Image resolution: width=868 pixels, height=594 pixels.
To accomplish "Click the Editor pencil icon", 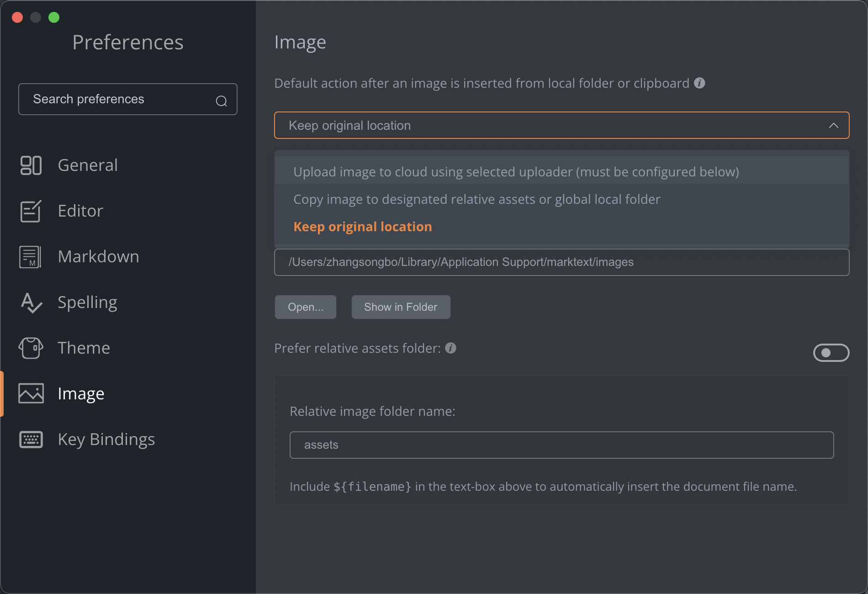I will 31,211.
